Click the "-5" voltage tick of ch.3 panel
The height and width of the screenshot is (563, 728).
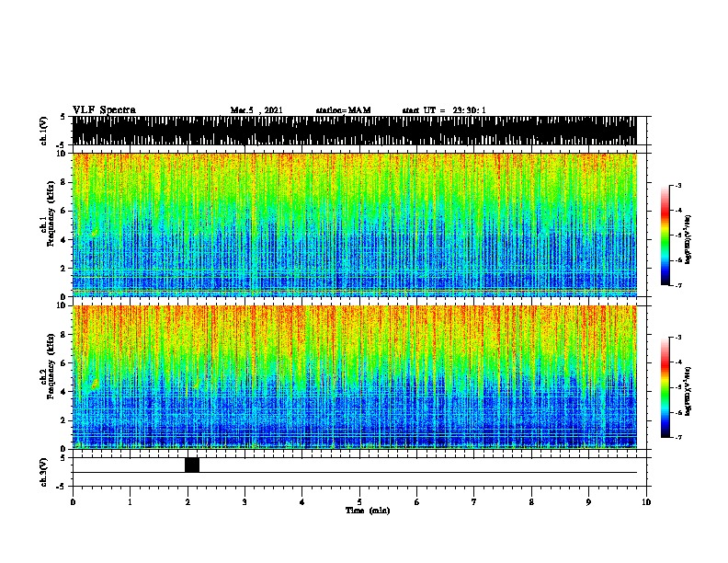[x=62, y=487]
